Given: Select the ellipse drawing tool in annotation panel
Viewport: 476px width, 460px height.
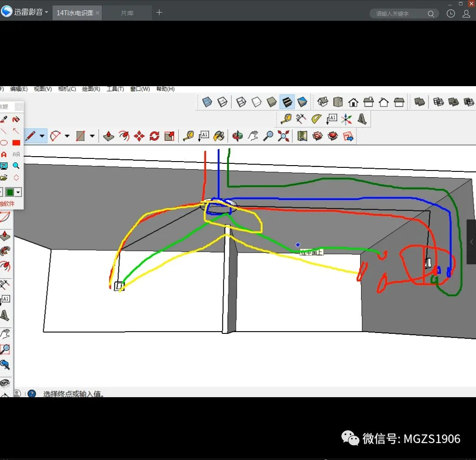Looking at the screenshot, I should pos(4,143).
